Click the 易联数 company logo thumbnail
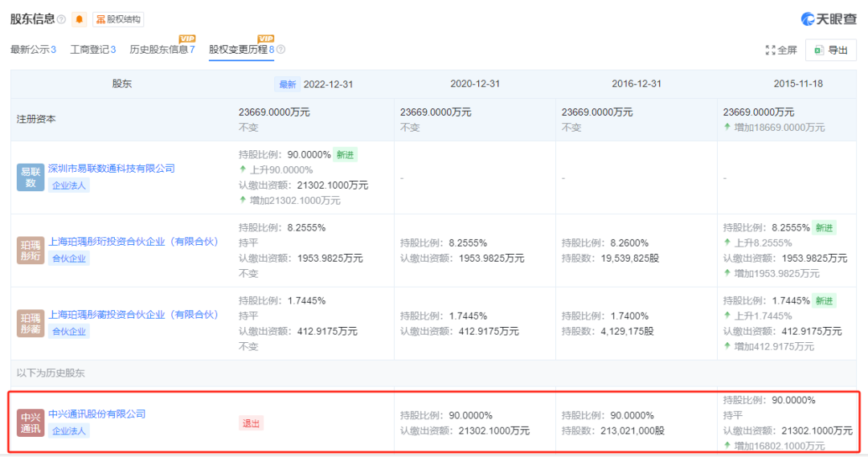 pos(31,177)
